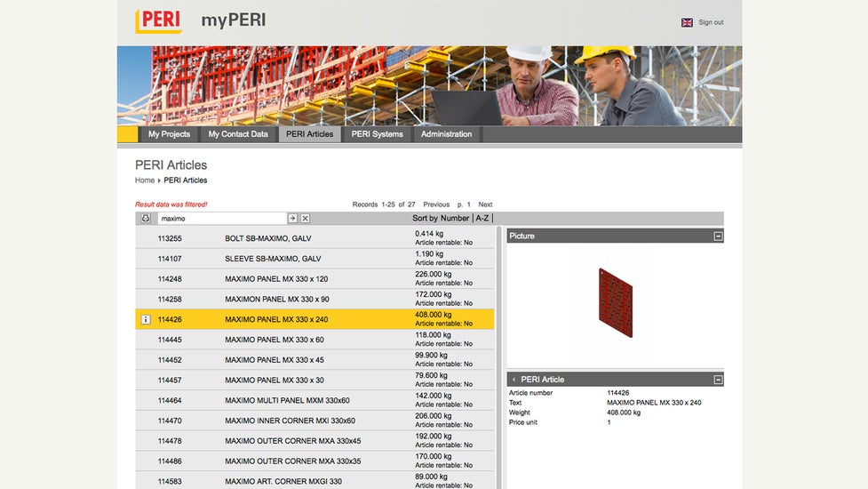Image resolution: width=868 pixels, height=489 pixels.
Task: Switch to the PERI Systems tab
Action: 377,134
